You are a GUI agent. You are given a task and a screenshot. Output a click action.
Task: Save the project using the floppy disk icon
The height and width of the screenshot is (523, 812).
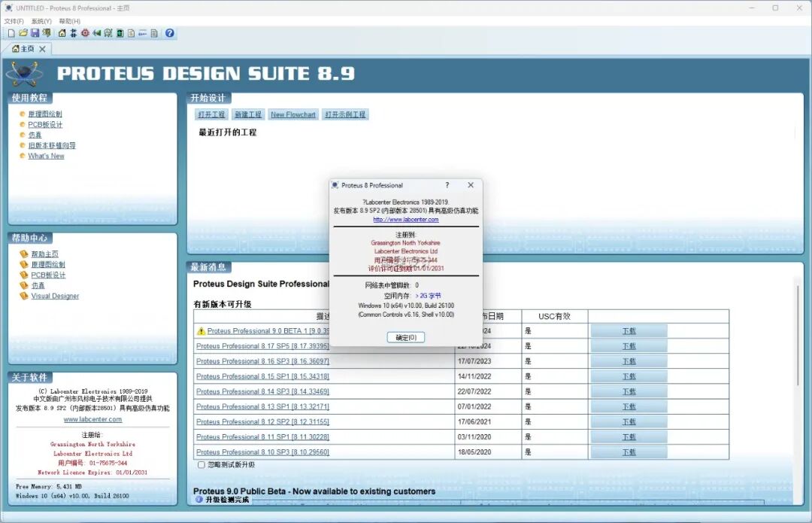(x=35, y=33)
